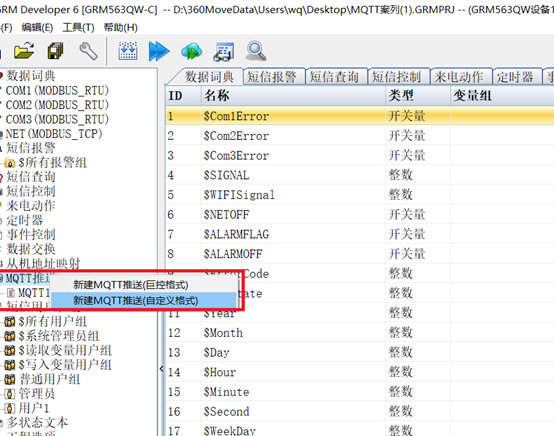This screenshot has width=554, height=436.
Task: Select the $所有报警组 tree item
Action: pos(52,163)
